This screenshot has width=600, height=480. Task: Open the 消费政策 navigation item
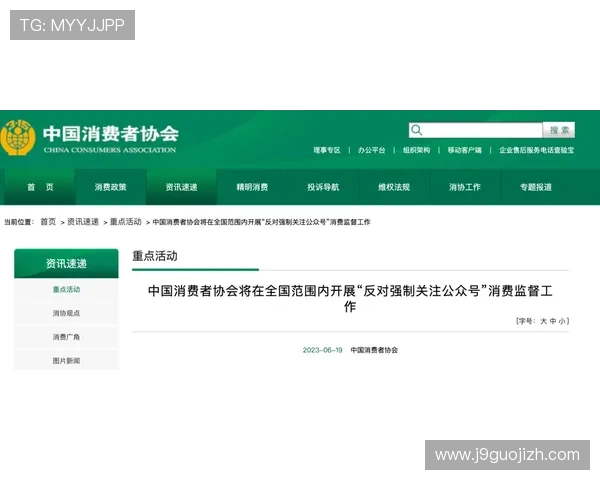click(x=111, y=187)
